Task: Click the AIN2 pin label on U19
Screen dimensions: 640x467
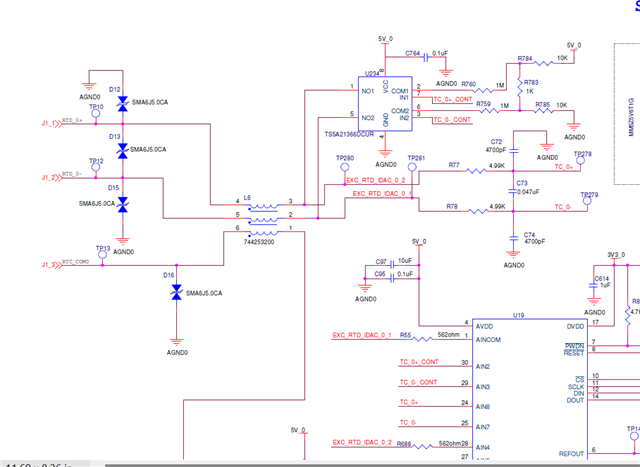Action: click(x=482, y=367)
